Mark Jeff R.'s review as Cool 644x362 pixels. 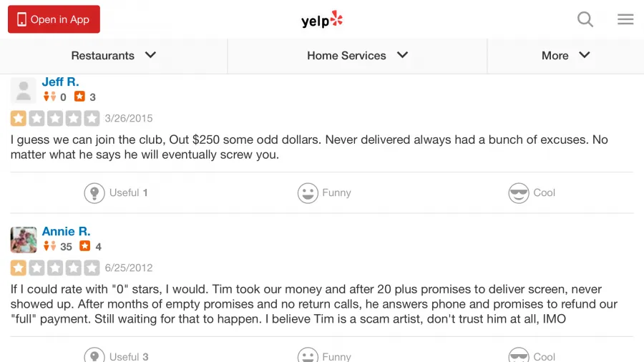click(x=532, y=193)
